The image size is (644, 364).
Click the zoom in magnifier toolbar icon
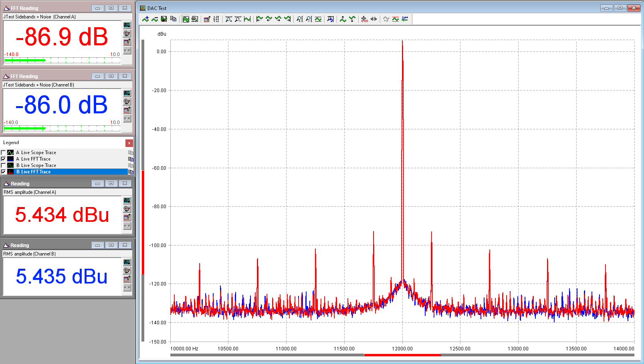(x=228, y=19)
